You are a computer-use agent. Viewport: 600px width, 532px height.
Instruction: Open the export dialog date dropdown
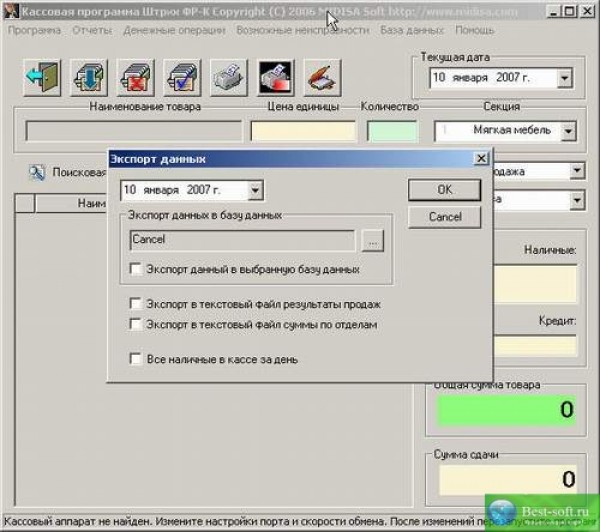coord(255,190)
